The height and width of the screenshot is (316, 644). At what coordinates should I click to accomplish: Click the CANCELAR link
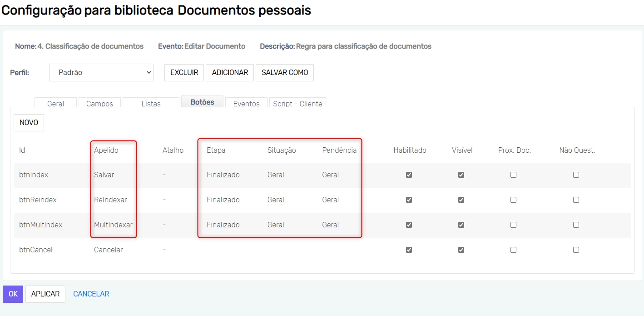pyautogui.click(x=91, y=294)
